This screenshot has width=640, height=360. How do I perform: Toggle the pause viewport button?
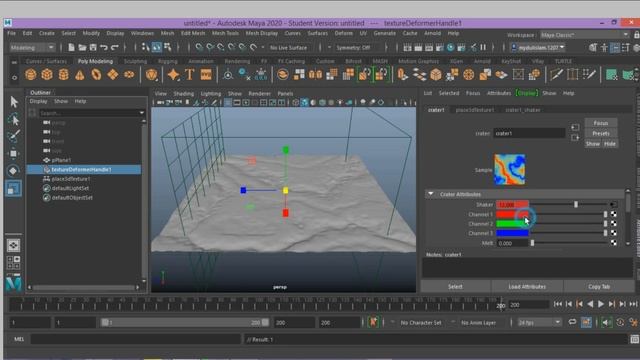(x=483, y=47)
